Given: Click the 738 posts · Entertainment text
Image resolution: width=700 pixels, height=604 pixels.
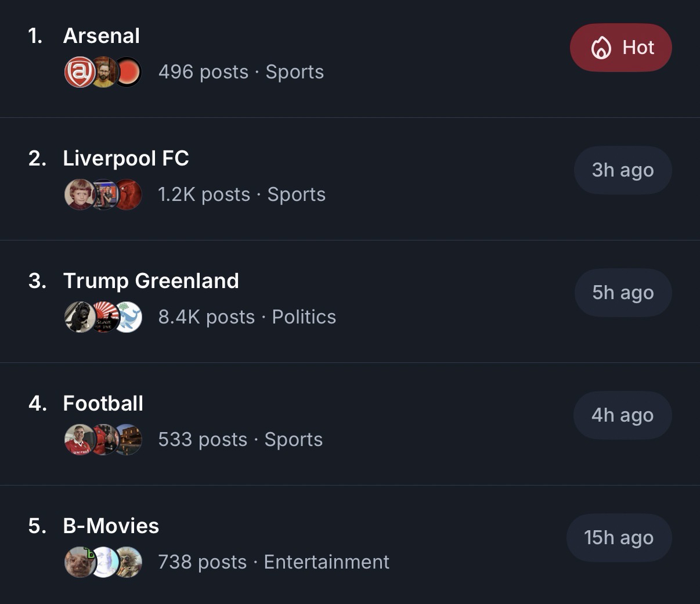Looking at the screenshot, I should coord(273,562).
